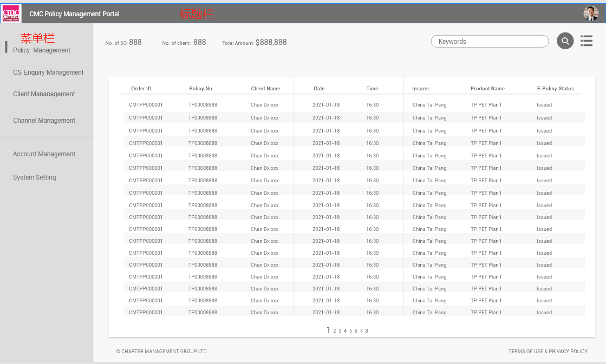606x364 pixels.
Task: Select Policy Management in sidebar
Action: (x=41, y=50)
